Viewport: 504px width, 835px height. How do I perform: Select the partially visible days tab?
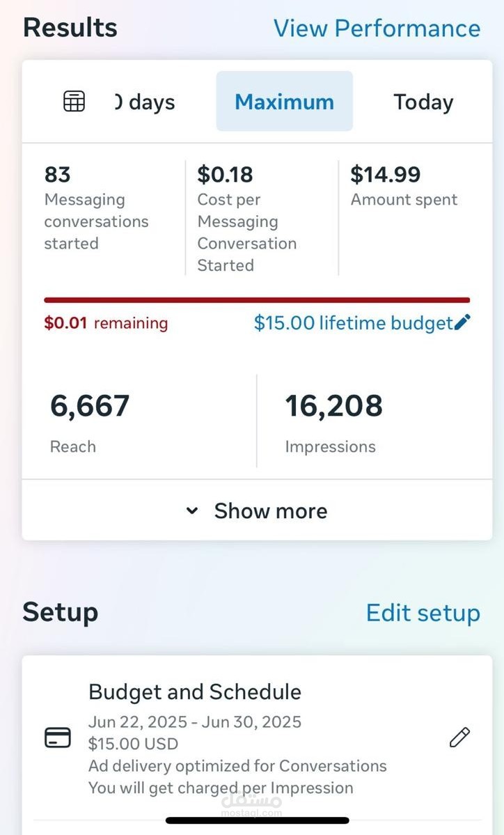coord(145,102)
